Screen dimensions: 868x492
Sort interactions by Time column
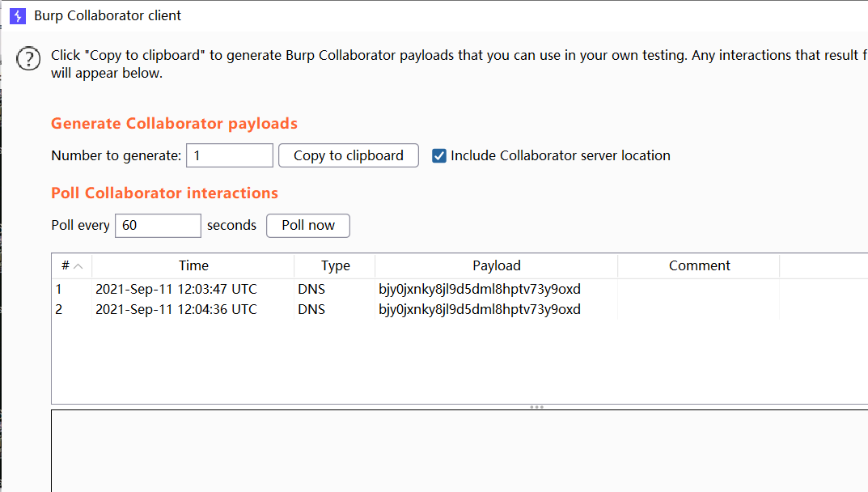[x=193, y=265]
